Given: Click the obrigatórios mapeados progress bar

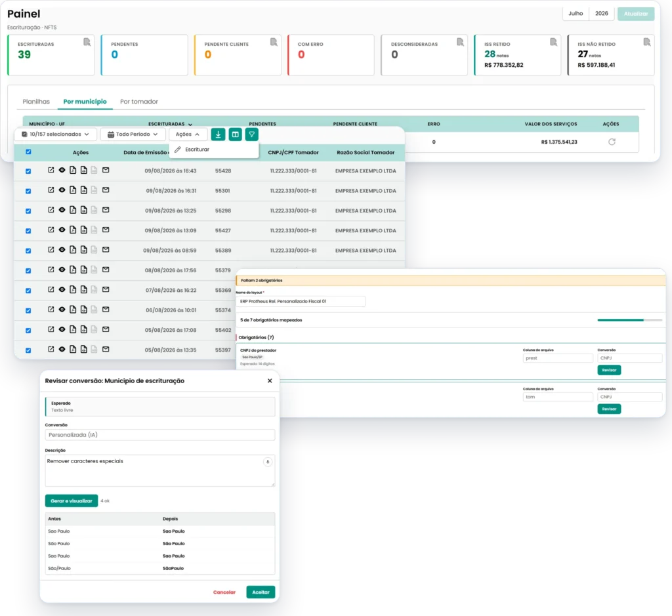Looking at the screenshot, I should (x=629, y=320).
